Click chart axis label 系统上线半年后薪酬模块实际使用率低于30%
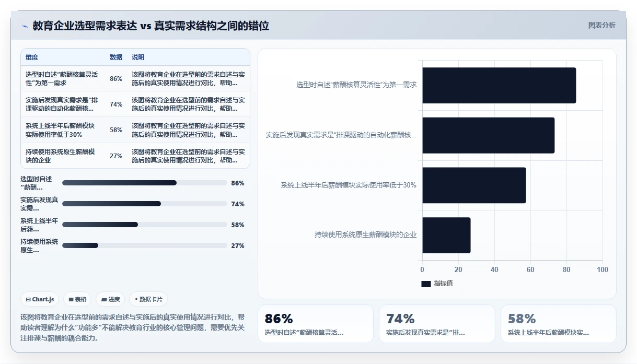 (x=349, y=185)
